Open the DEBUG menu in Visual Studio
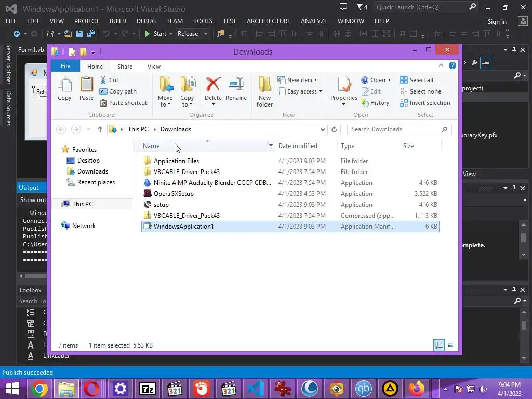Screen dimensions: 532x399 (x=146, y=21)
